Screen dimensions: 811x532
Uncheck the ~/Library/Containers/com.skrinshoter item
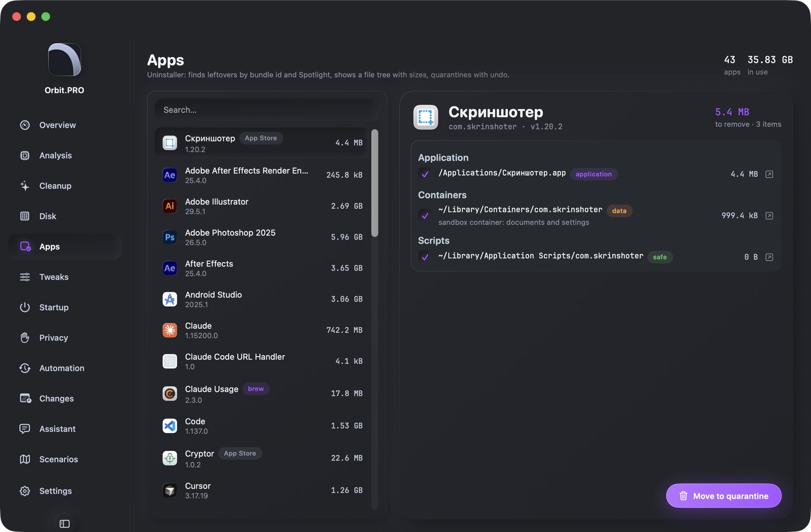tap(425, 216)
